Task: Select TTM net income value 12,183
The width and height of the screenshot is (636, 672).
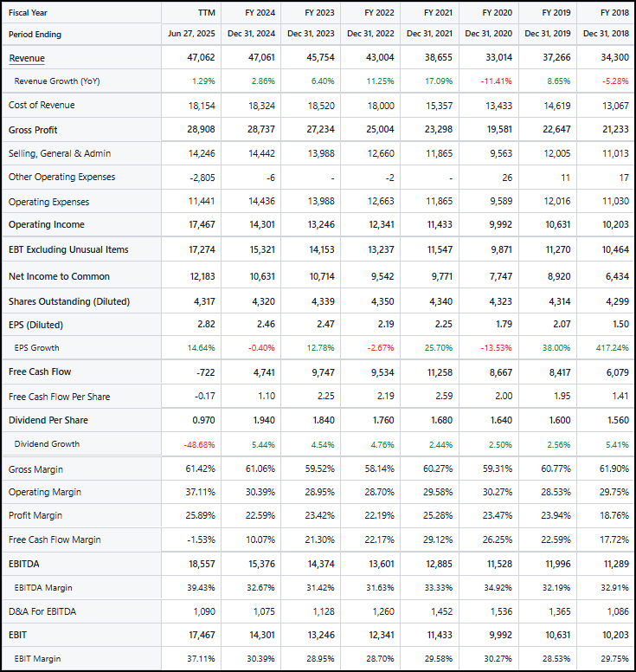Action: [x=202, y=276]
